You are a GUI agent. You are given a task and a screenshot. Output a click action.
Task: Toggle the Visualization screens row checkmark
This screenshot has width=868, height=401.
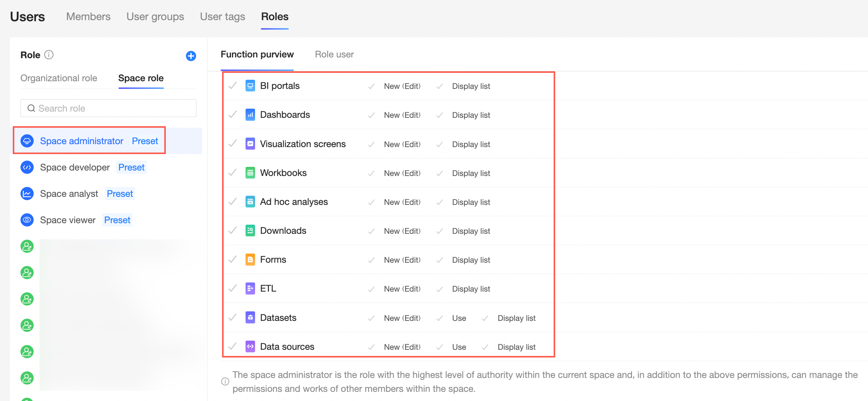pos(233,144)
